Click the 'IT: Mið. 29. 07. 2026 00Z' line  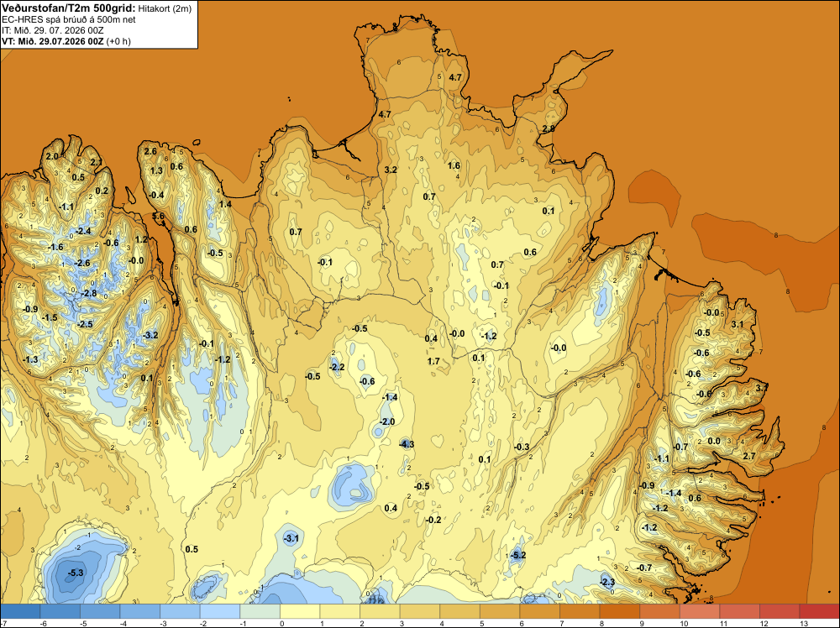click(x=52, y=30)
